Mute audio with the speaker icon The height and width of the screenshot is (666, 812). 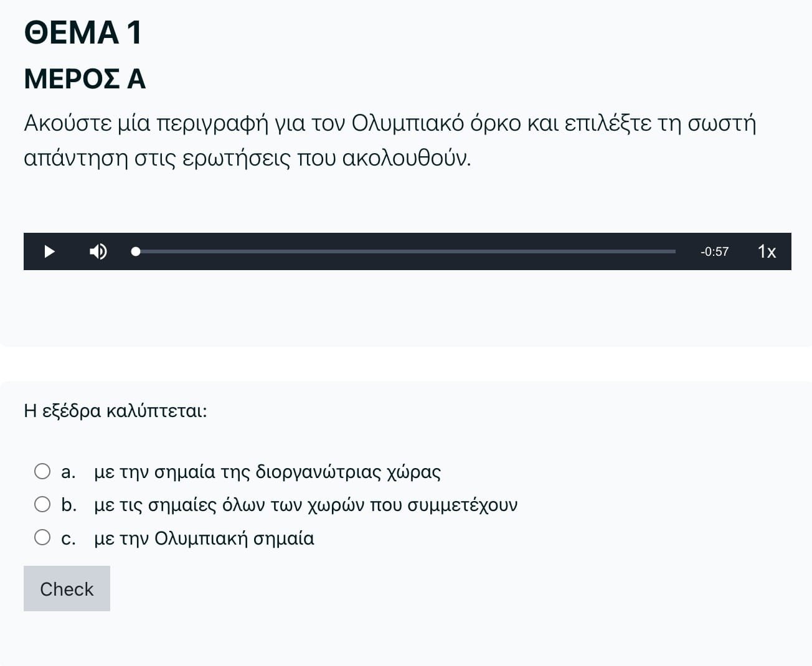98,251
